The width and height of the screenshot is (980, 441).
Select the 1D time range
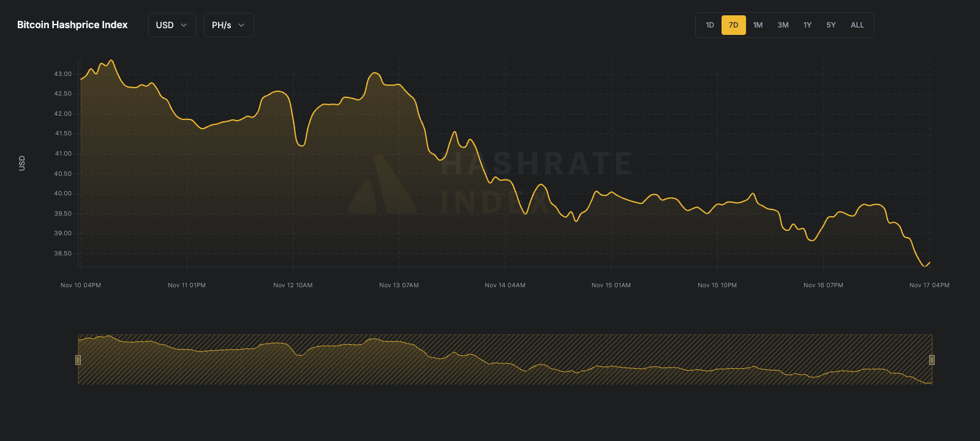[710, 25]
